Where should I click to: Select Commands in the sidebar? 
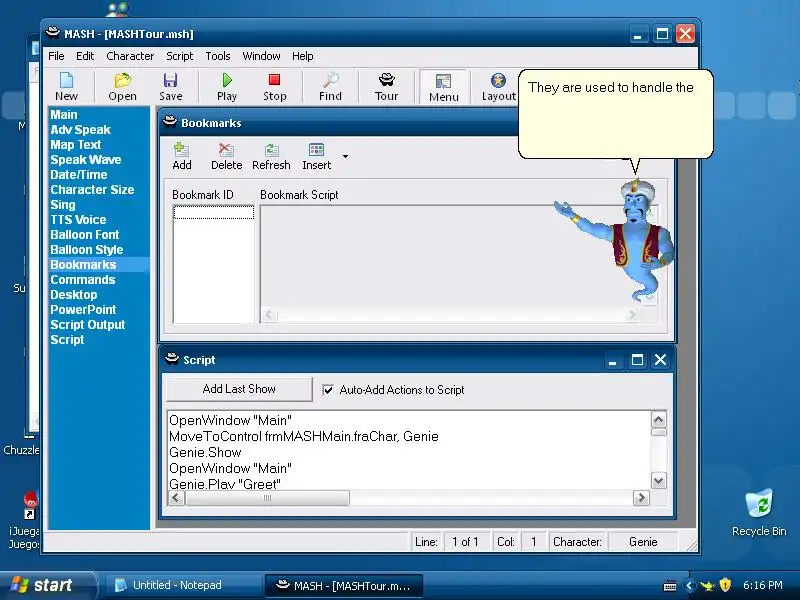(x=83, y=280)
